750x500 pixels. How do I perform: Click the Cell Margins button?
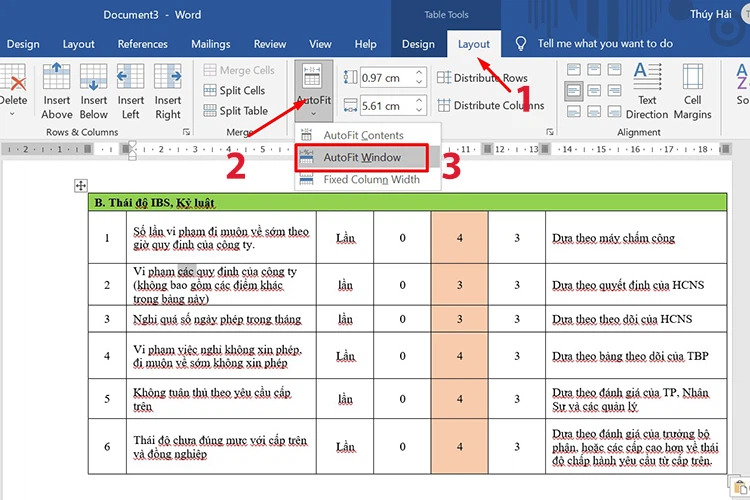point(692,90)
